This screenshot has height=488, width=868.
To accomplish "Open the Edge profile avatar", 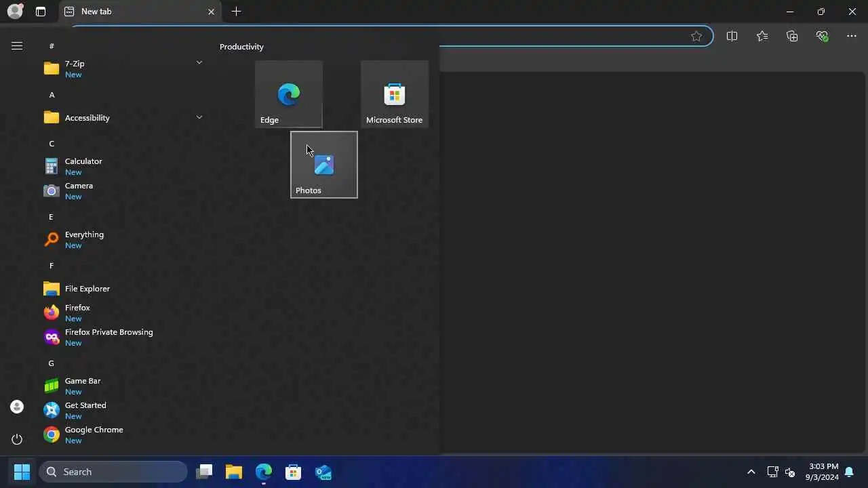I will coord(15,12).
